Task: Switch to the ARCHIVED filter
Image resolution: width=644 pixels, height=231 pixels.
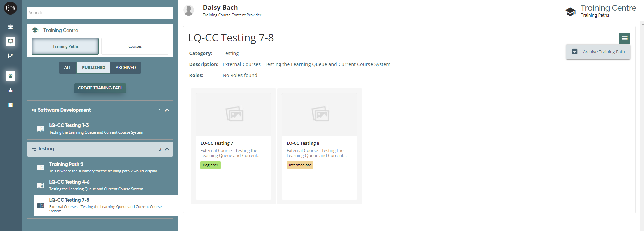Action: coord(126,68)
